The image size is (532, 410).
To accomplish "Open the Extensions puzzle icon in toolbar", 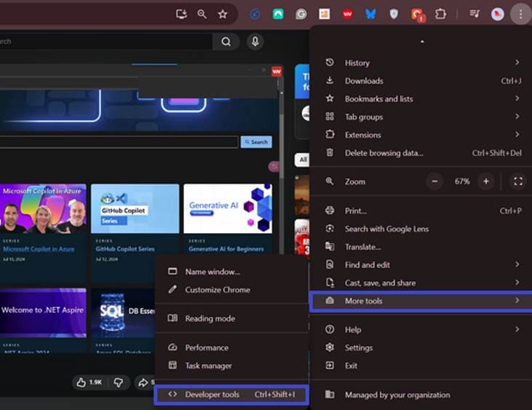I will pos(440,15).
